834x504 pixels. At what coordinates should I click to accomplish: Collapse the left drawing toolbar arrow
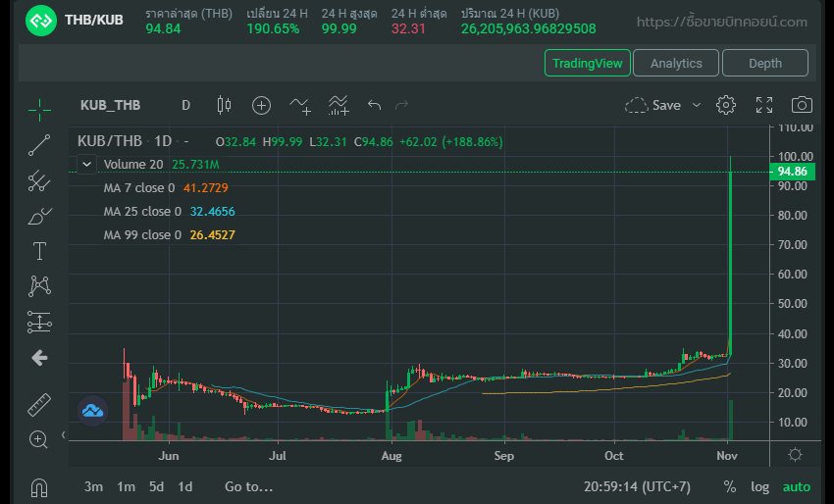point(64,435)
